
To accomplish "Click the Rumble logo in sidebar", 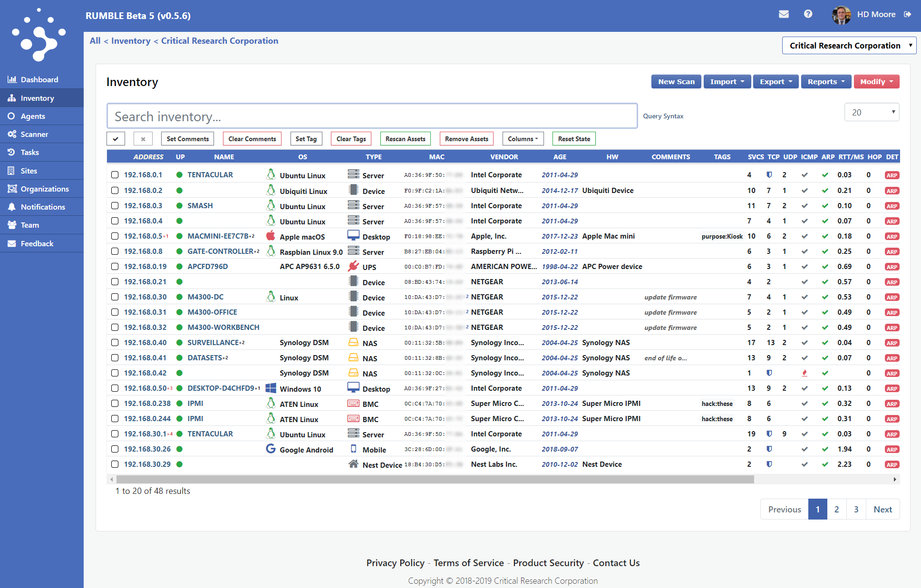I will pos(39,35).
